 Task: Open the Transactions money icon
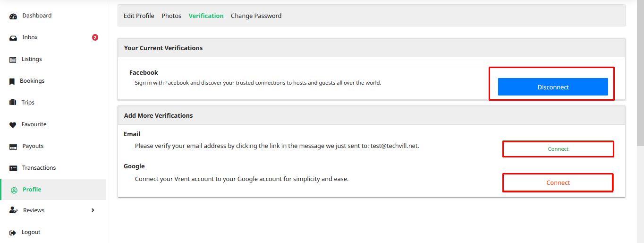tap(13, 168)
